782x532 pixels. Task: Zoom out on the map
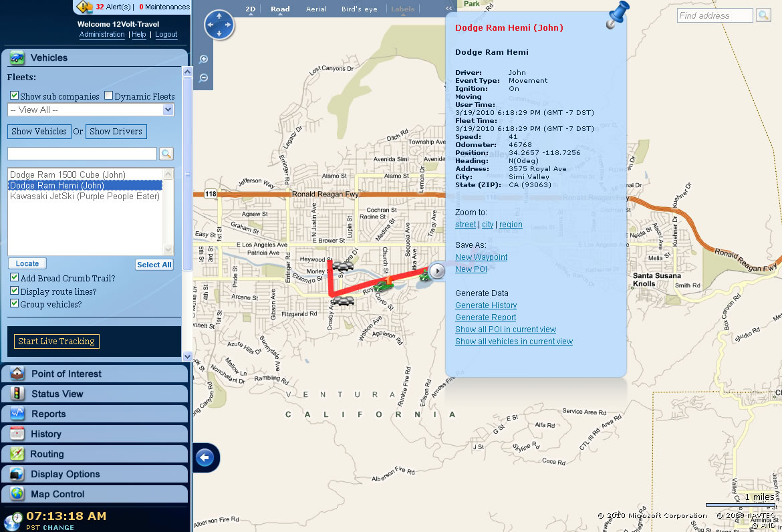coord(203,78)
